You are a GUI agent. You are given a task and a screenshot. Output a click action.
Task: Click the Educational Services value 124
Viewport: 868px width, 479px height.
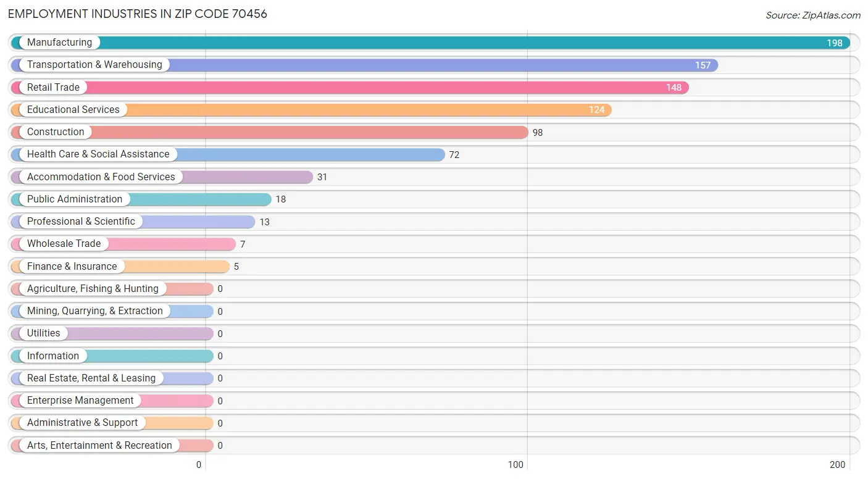coord(596,110)
